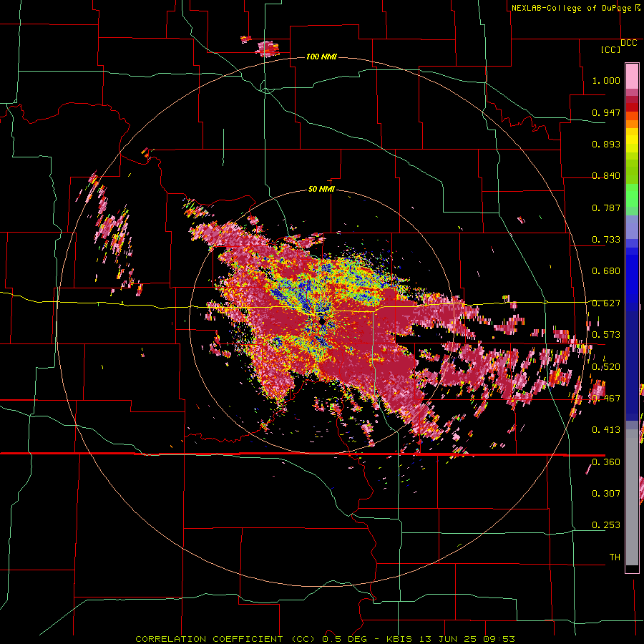644x644 pixels.
Task: Click the 0.360 scale value
Action: (606, 462)
